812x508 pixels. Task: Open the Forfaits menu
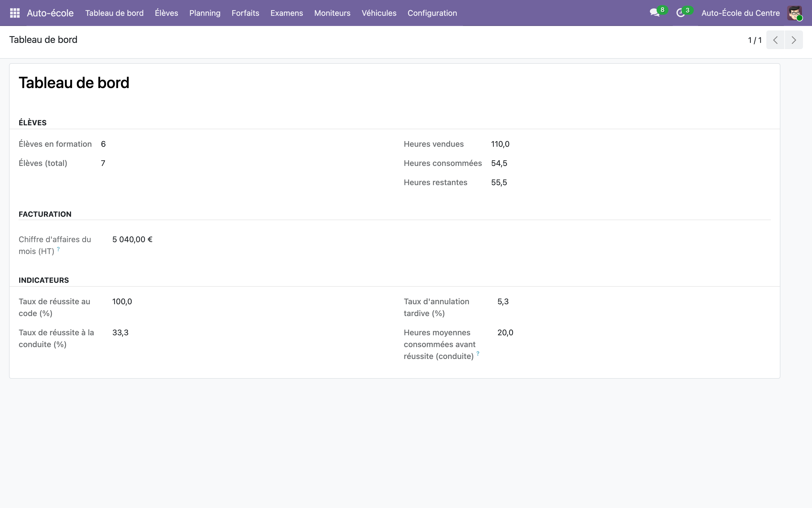pos(245,13)
